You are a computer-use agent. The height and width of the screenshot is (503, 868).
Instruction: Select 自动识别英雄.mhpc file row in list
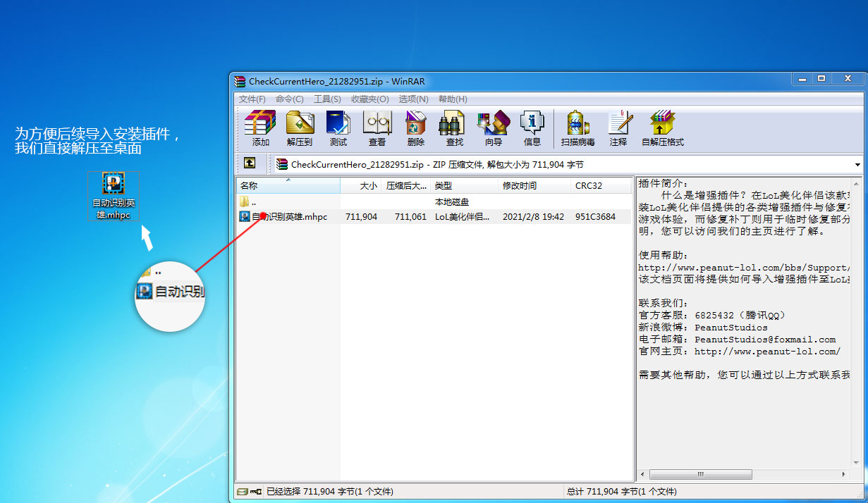(434, 217)
